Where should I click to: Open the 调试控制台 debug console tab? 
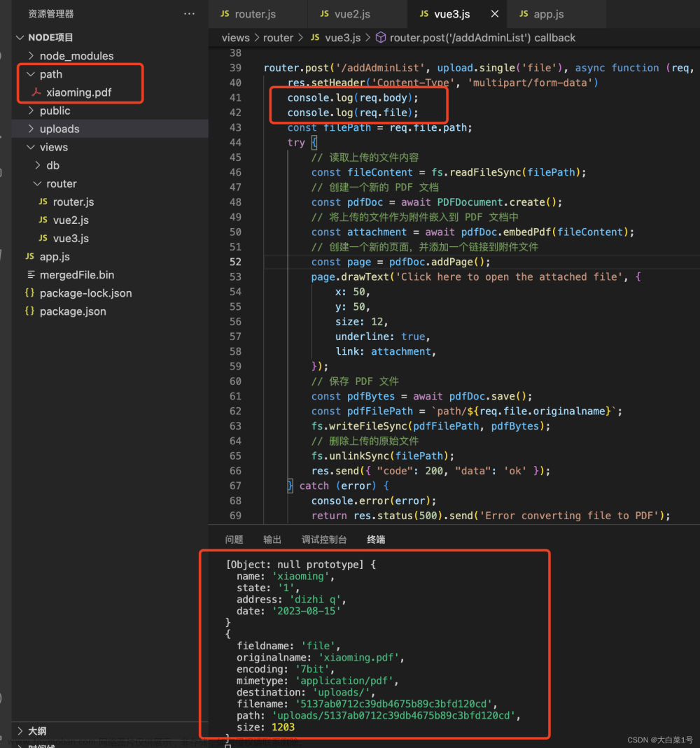coord(324,539)
